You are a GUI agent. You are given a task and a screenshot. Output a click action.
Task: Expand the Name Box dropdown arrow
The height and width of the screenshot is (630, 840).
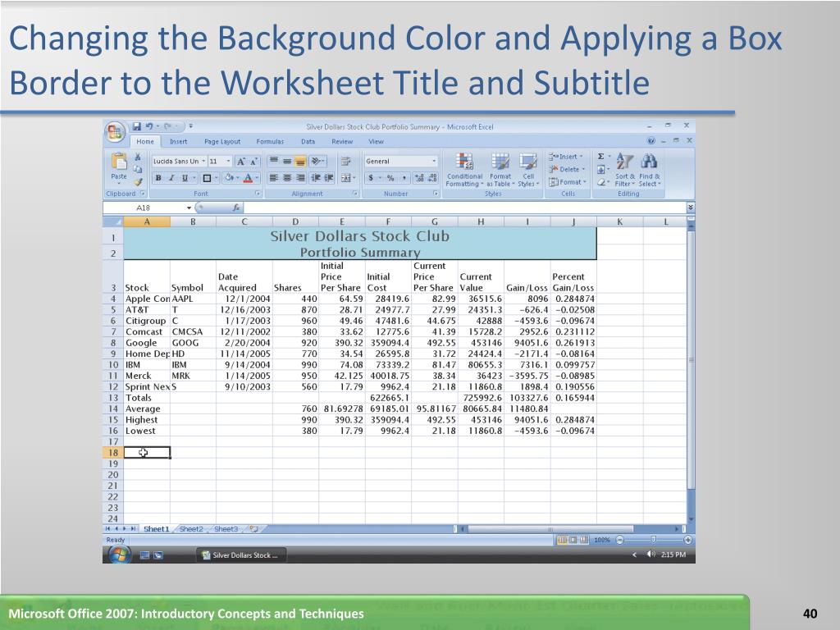189,208
